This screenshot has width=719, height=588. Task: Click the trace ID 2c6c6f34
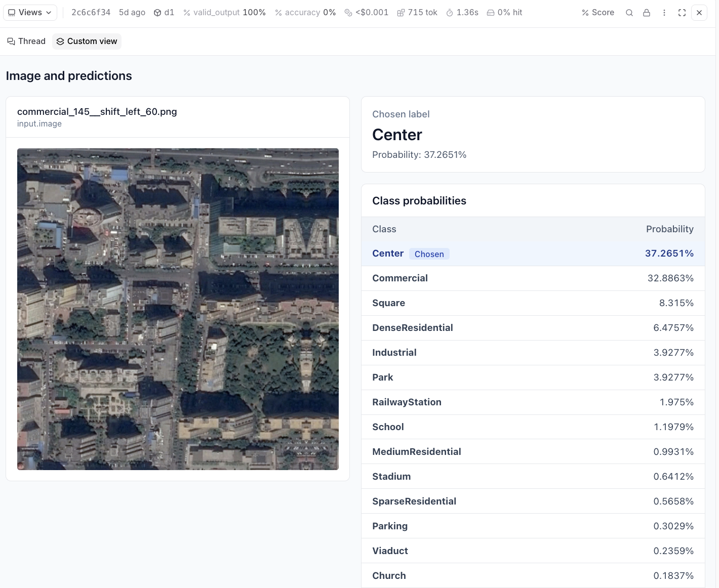point(91,13)
